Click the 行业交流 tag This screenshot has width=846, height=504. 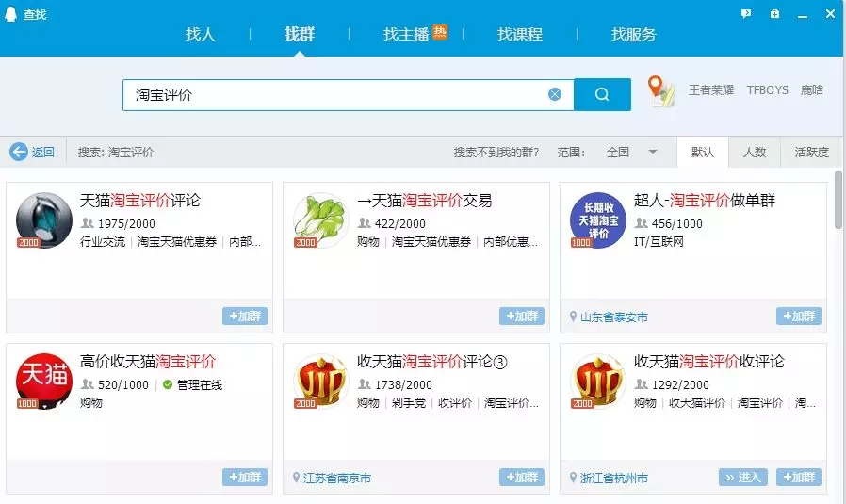(103, 242)
